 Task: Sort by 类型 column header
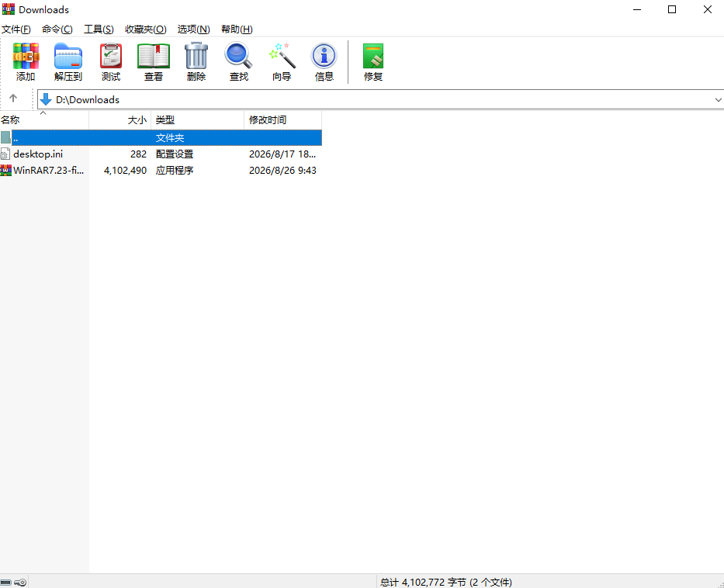point(198,120)
